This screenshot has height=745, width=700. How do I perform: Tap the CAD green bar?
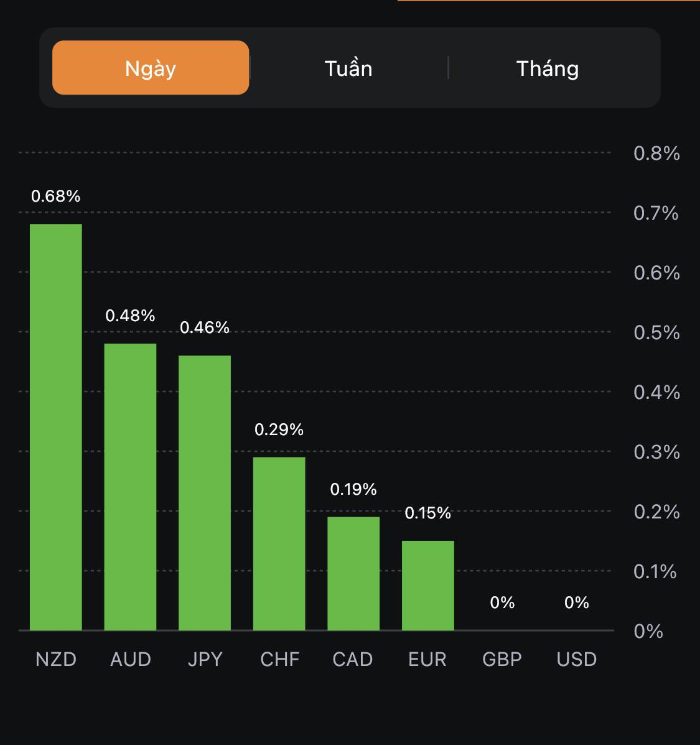coord(353,573)
